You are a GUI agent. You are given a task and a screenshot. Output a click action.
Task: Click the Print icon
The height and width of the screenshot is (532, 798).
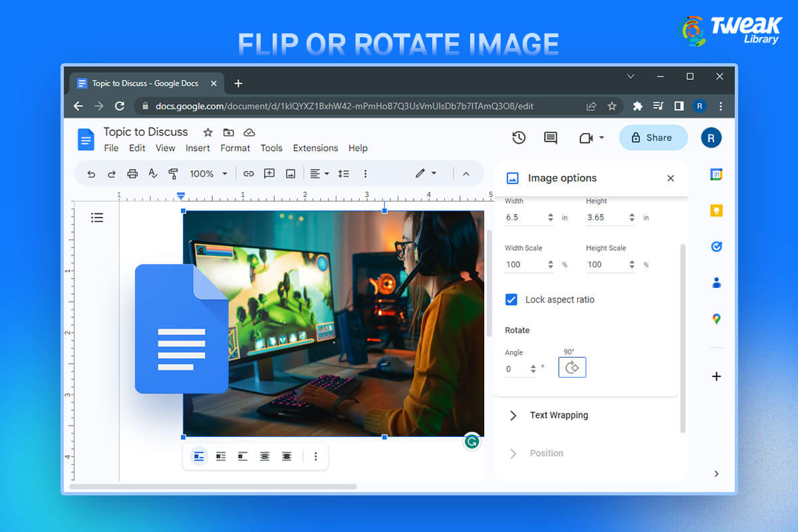pyautogui.click(x=132, y=174)
